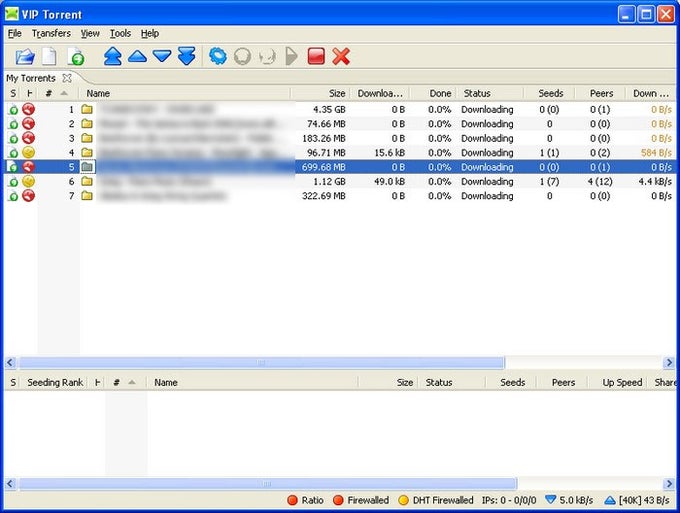
Task: Click the folder icon in row 2
Action: (87, 124)
